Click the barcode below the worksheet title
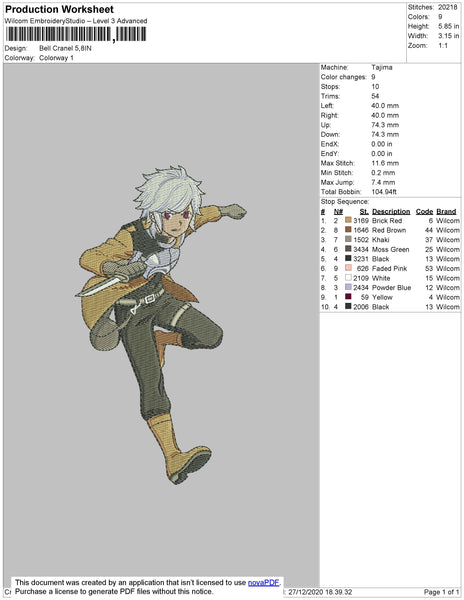 click(76, 34)
